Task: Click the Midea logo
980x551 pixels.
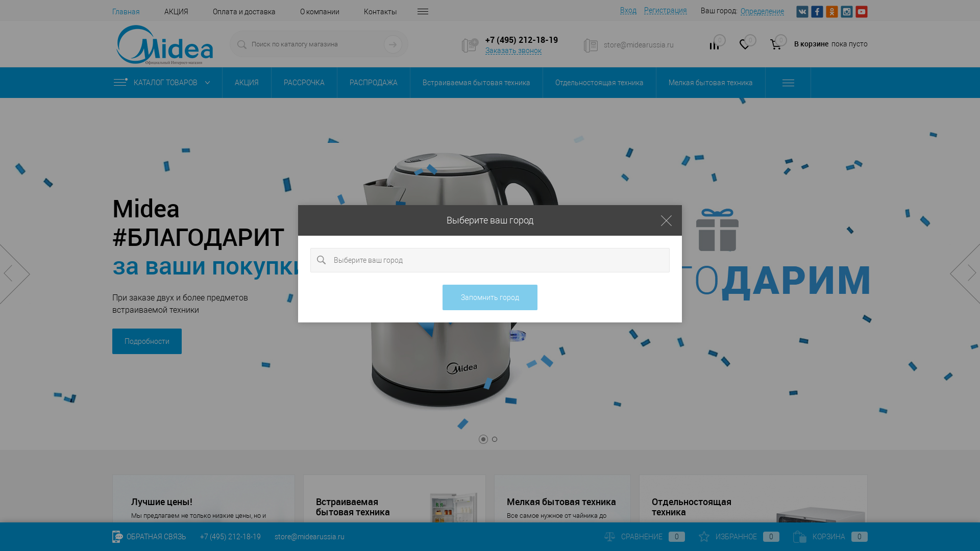Action: pyautogui.click(x=164, y=45)
